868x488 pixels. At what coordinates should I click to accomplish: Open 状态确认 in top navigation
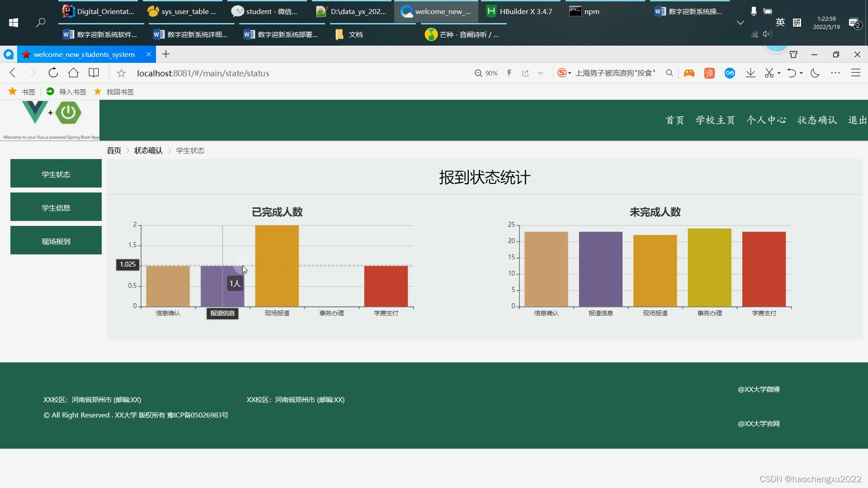pyautogui.click(x=817, y=120)
